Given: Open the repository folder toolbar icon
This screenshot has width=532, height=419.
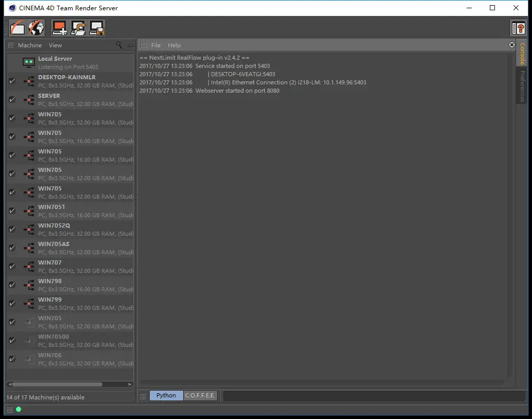Looking at the screenshot, I should pos(17,28).
